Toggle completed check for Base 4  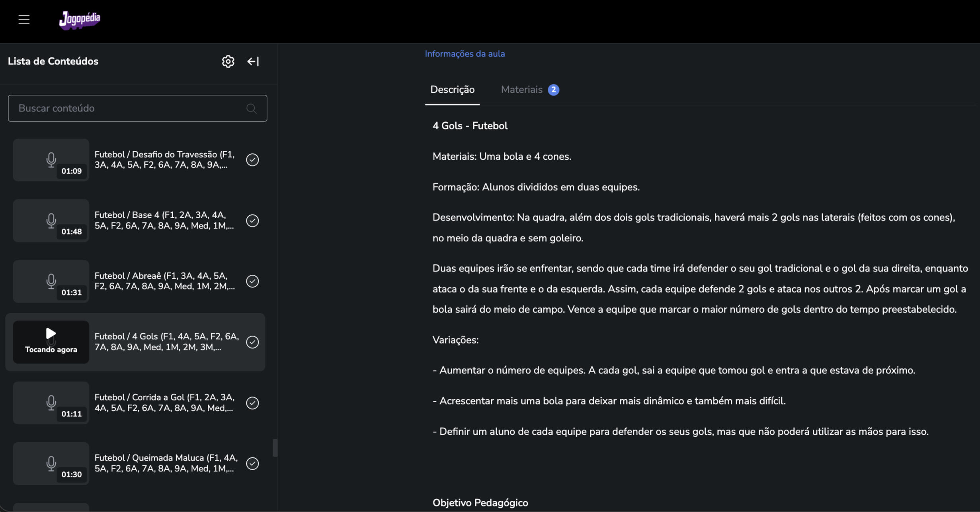point(252,221)
